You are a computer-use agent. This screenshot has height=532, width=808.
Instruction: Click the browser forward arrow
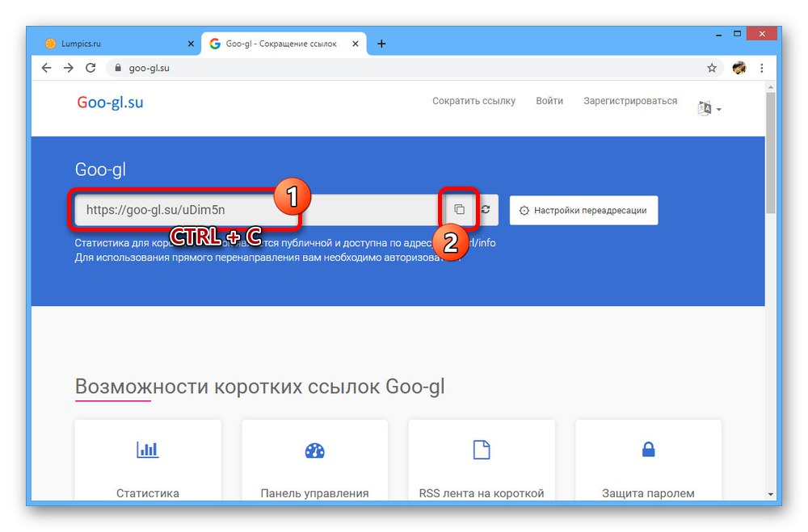69,68
